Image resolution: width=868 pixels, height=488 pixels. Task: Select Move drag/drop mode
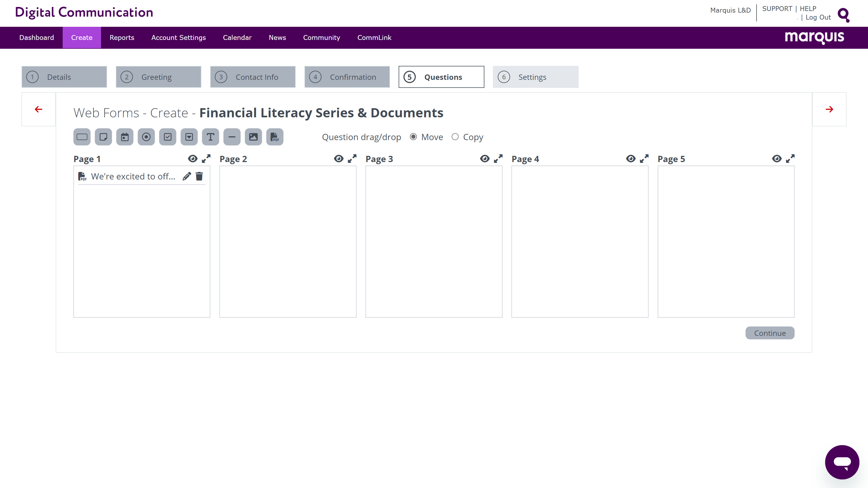pyautogui.click(x=413, y=137)
